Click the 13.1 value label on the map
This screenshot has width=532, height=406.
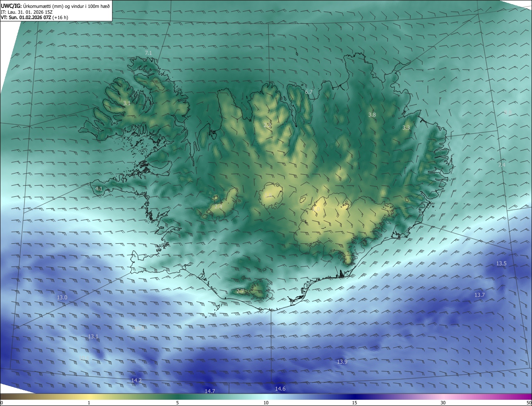[93, 336]
